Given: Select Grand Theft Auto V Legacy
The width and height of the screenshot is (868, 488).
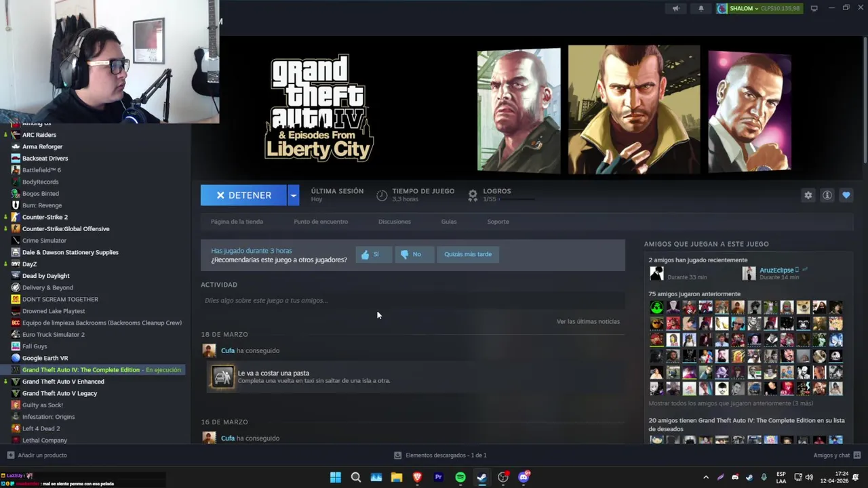Looking at the screenshot, I should [60, 393].
